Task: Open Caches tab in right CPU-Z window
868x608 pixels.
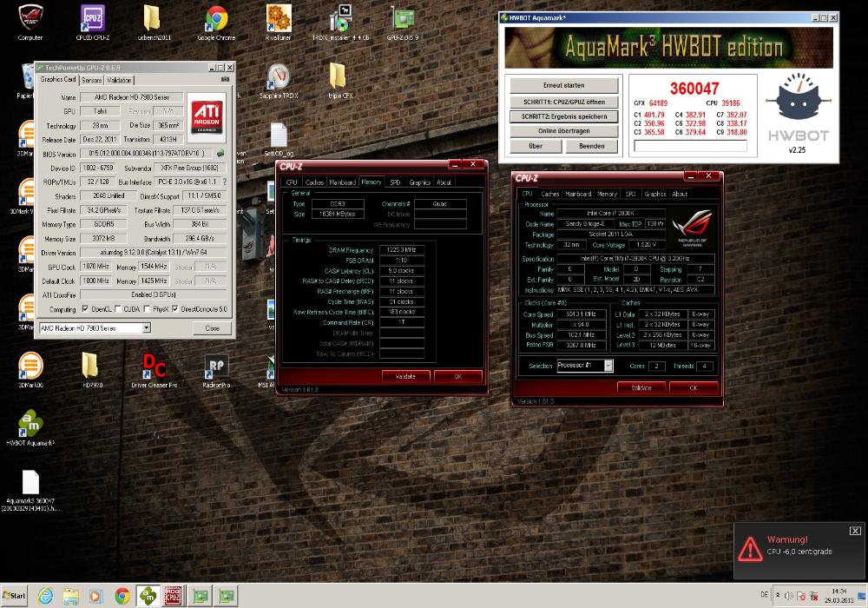Action: click(549, 194)
